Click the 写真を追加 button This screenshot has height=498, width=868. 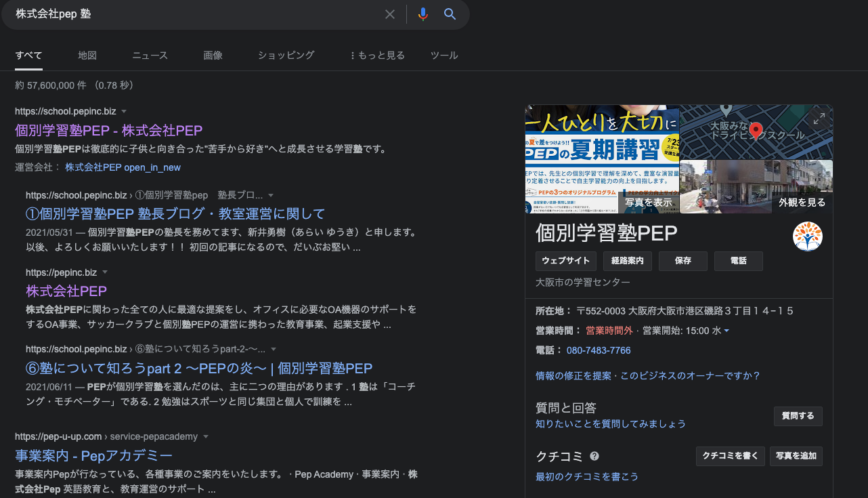point(796,456)
